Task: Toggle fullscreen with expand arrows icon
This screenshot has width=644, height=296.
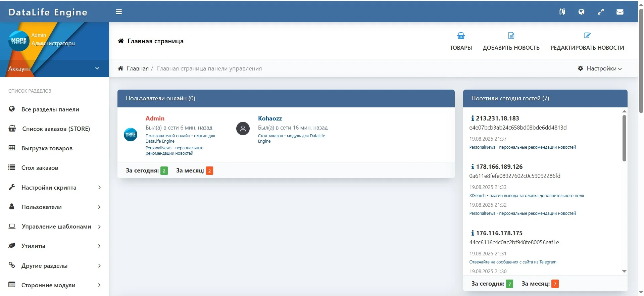Action: pyautogui.click(x=601, y=12)
